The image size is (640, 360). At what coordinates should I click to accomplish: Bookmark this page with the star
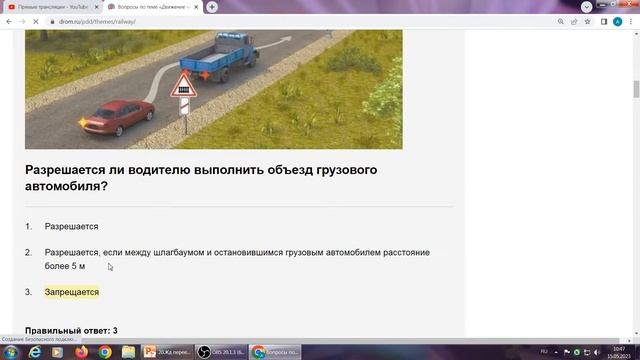587,22
